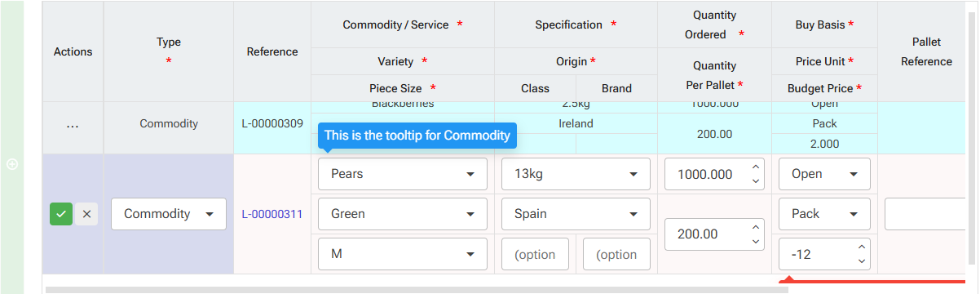This screenshot has width=980, height=294.
Task: Expand the Pears commodity dropdown
Action: coord(402,174)
